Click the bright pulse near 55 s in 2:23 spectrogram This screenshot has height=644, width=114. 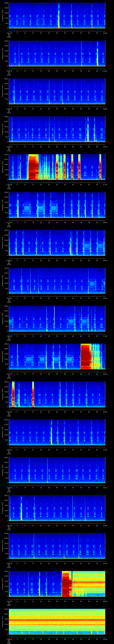tap(97, 54)
